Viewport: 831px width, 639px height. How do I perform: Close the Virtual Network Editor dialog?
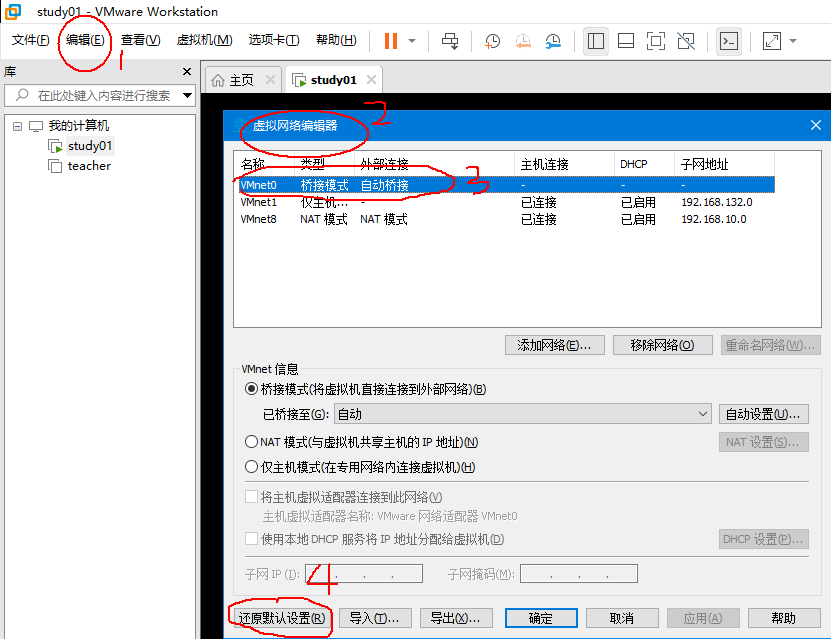click(x=816, y=125)
